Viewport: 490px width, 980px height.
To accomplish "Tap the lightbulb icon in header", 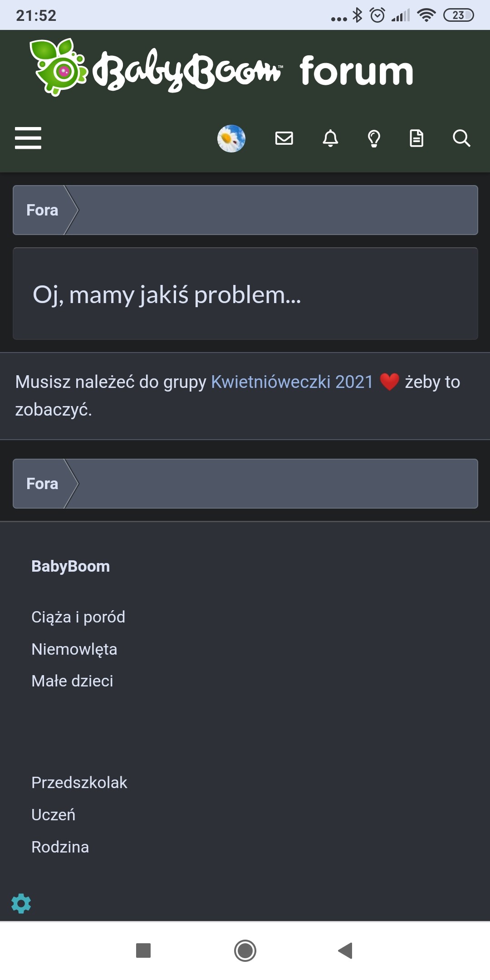I will (x=374, y=138).
